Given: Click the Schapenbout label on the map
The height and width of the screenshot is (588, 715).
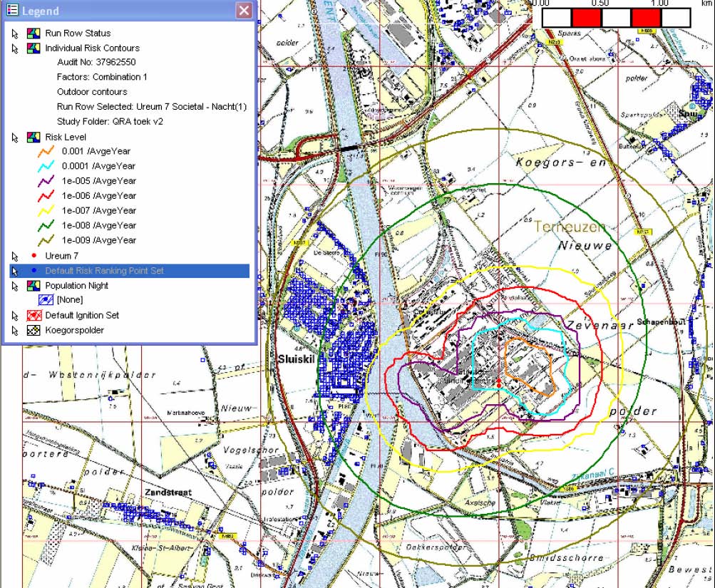Looking at the screenshot, I should click(661, 322).
